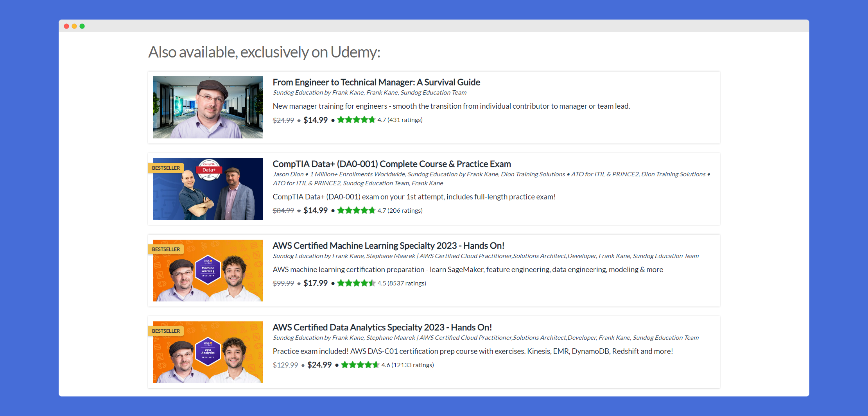Click title CompTIA Data+ (DA0-001) Complete Course & Practice Exam
This screenshot has width=868, height=416.
pos(392,164)
